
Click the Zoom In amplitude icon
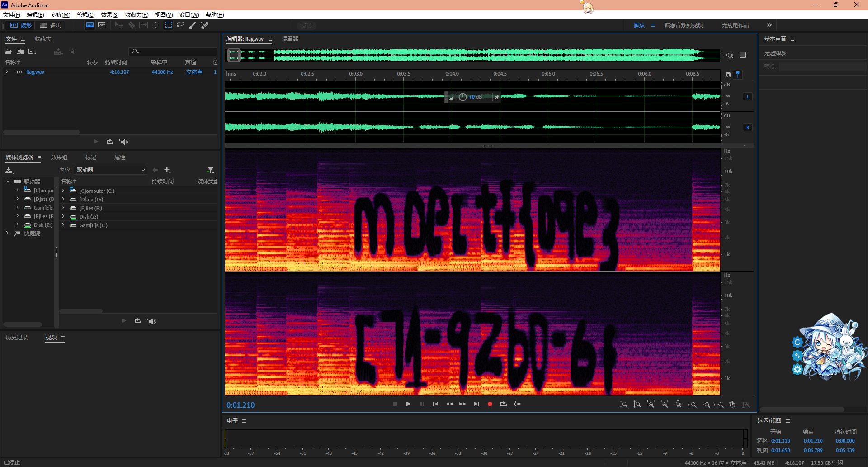pyautogui.click(x=623, y=405)
